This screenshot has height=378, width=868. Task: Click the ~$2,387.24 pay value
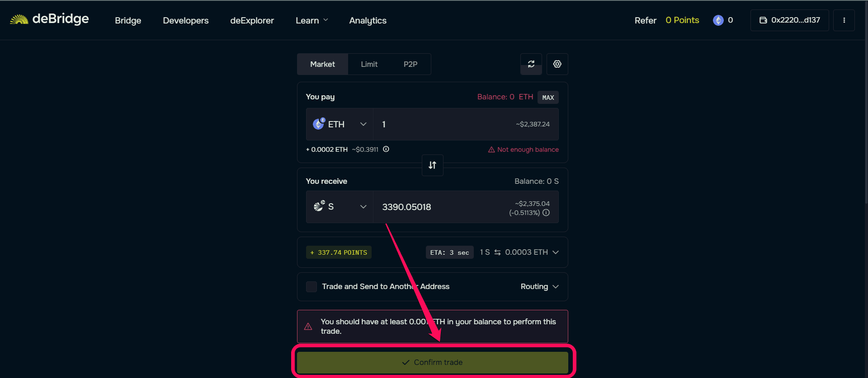533,124
